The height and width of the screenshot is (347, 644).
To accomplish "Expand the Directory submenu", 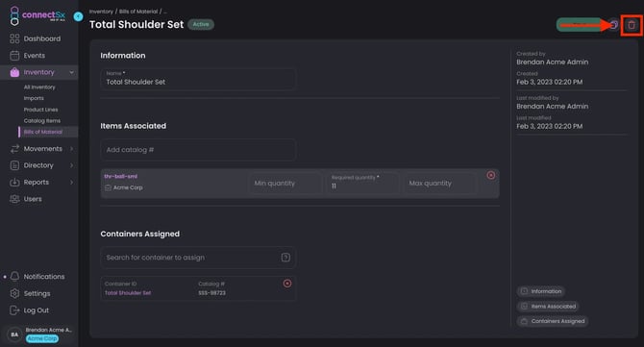I will [x=71, y=165].
